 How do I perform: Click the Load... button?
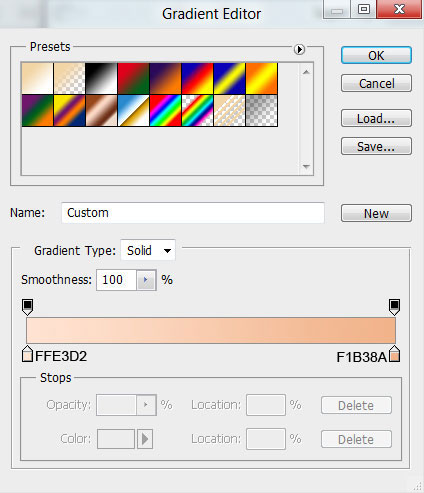(376, 118)
